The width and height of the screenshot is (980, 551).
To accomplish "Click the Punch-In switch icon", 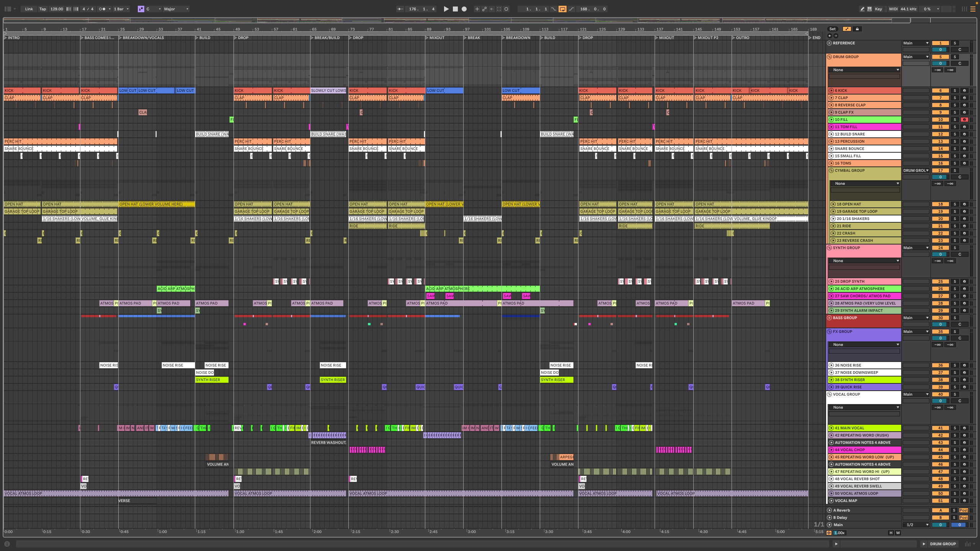I will (554, 9).
